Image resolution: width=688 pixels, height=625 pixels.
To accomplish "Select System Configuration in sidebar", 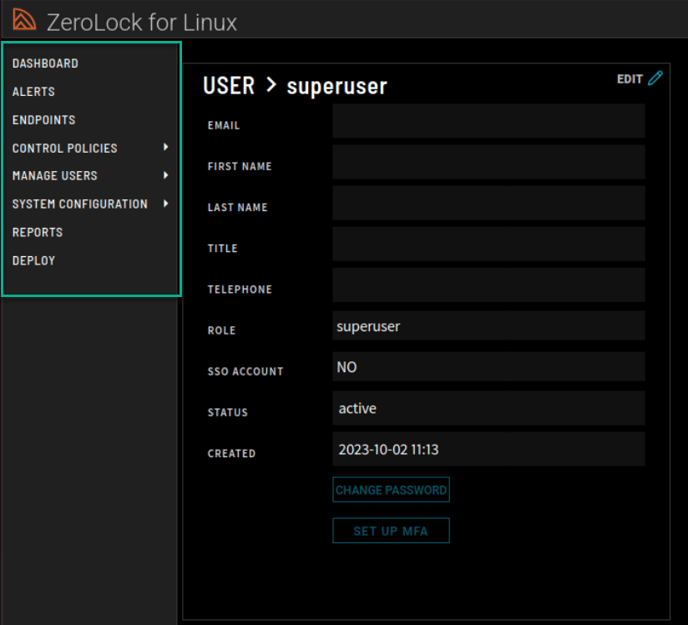I will coord(80,204).
